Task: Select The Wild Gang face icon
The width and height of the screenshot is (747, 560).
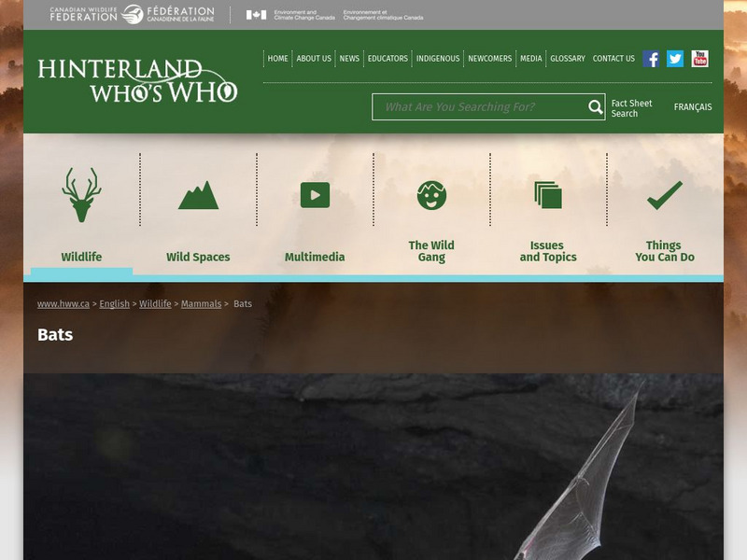Action: click(430, 194)
